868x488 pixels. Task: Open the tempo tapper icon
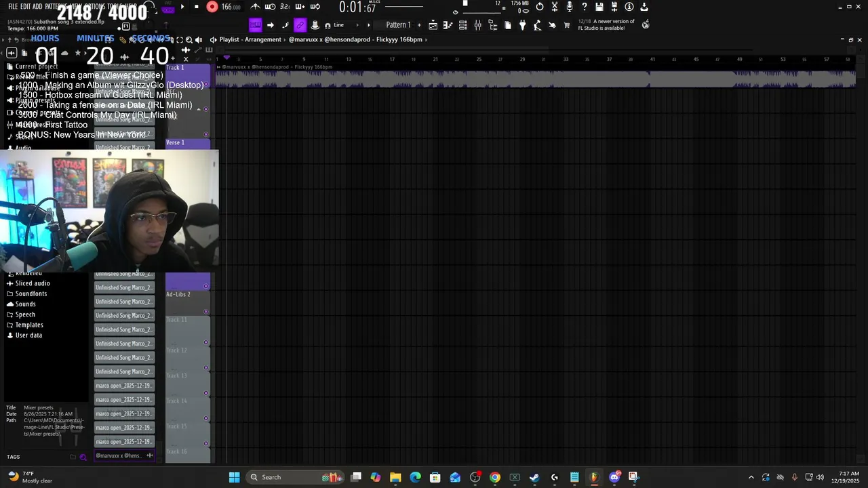[x=537, y=25]
